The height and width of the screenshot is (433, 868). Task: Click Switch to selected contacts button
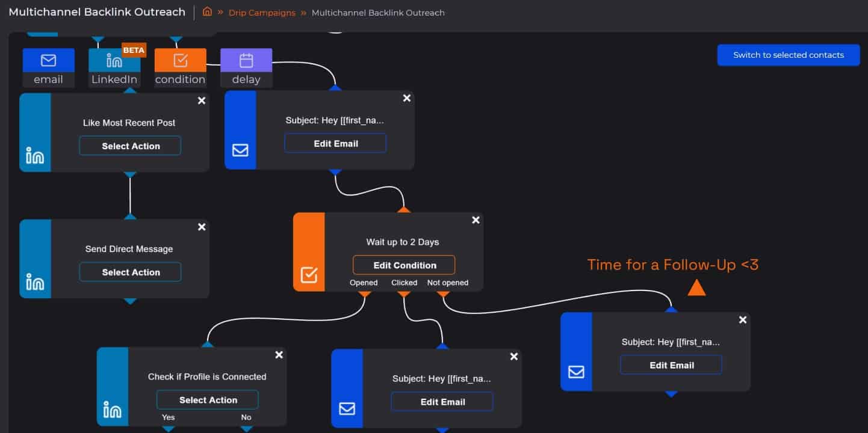point(788,55)
